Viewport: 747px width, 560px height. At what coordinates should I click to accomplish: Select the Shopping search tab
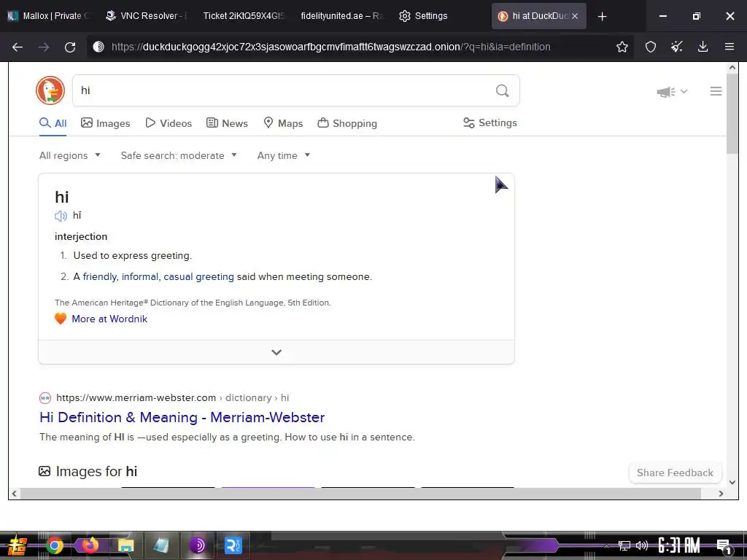(x=347, y=123)
